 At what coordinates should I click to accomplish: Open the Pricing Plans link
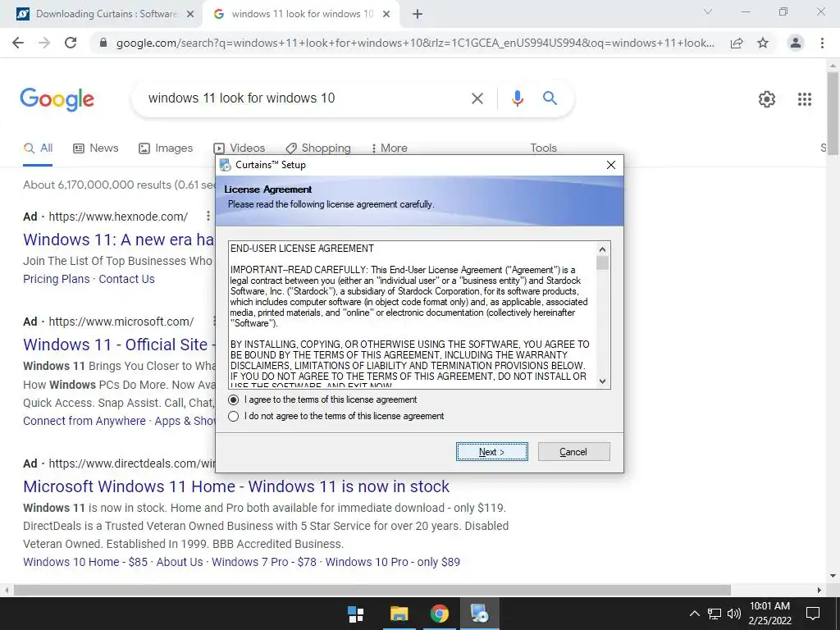point(57,279)
